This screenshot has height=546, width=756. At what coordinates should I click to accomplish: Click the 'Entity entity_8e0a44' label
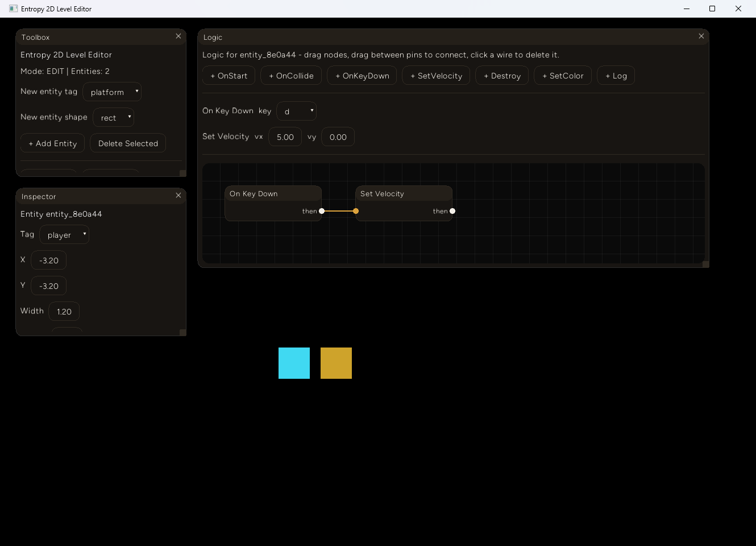(x=61, y=214)
